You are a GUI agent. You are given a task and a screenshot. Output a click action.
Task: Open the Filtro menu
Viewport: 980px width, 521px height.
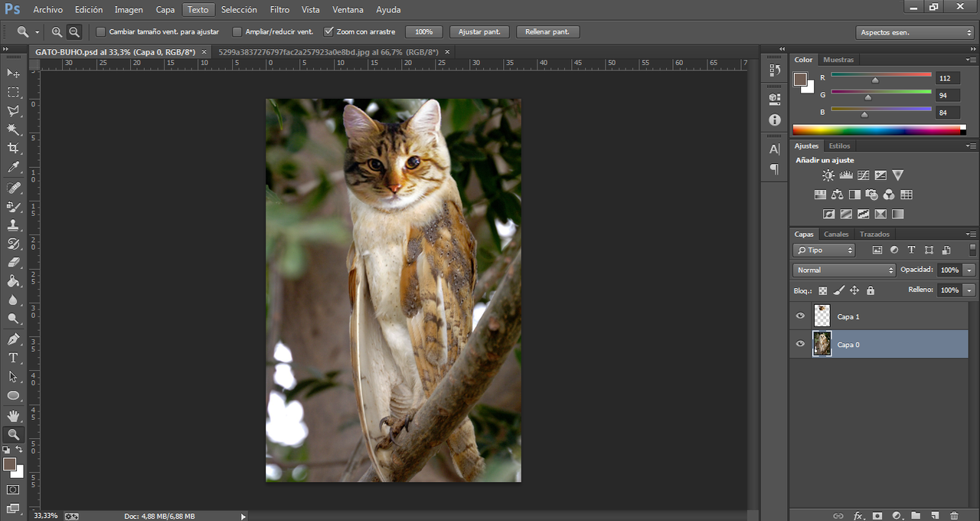[279, 10]
